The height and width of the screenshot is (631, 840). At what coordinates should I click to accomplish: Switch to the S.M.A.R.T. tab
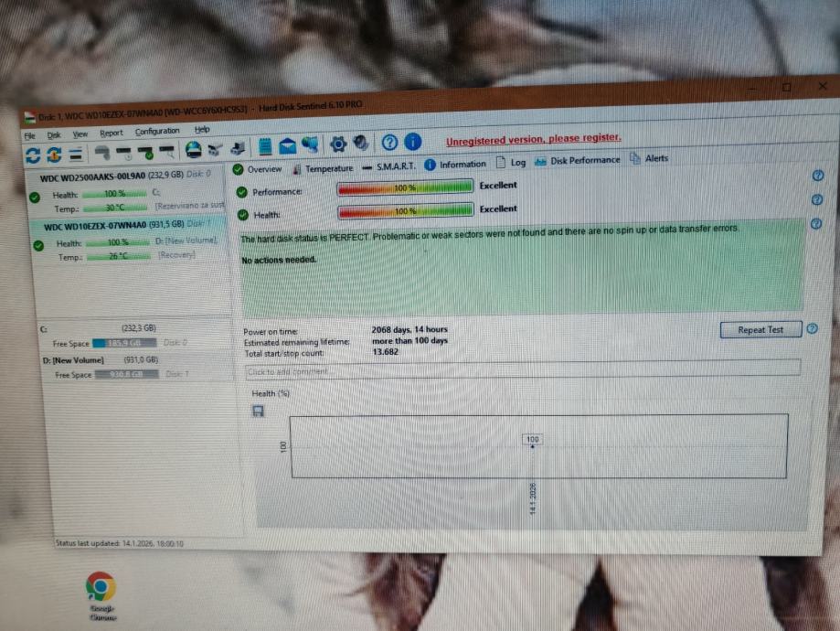coord(389,166)
